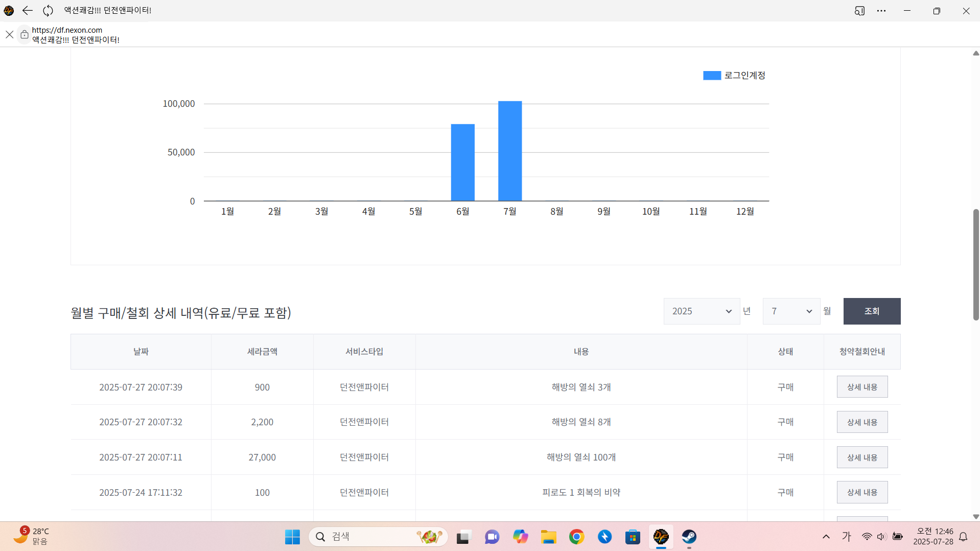This screenshot has height=551, width=980.
Task: Click the 상태 column header
Action: pyautogui.click(x=785, y=352)
